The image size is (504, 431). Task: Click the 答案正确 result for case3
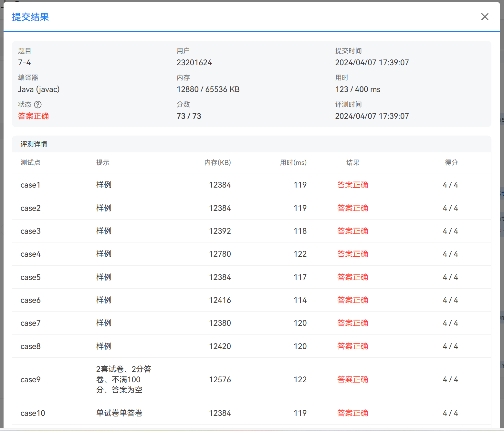point(352,231)
